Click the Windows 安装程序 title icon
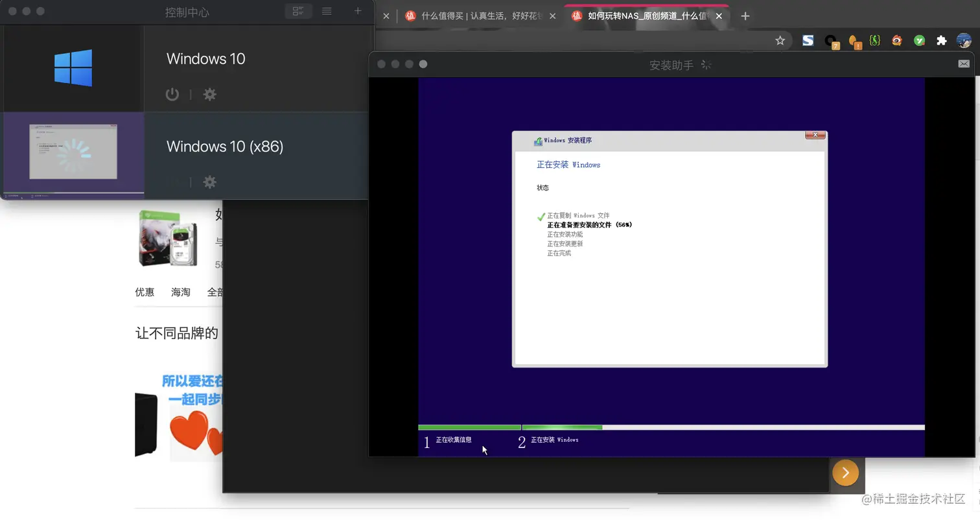980x520 pixels. coord(538,141)
